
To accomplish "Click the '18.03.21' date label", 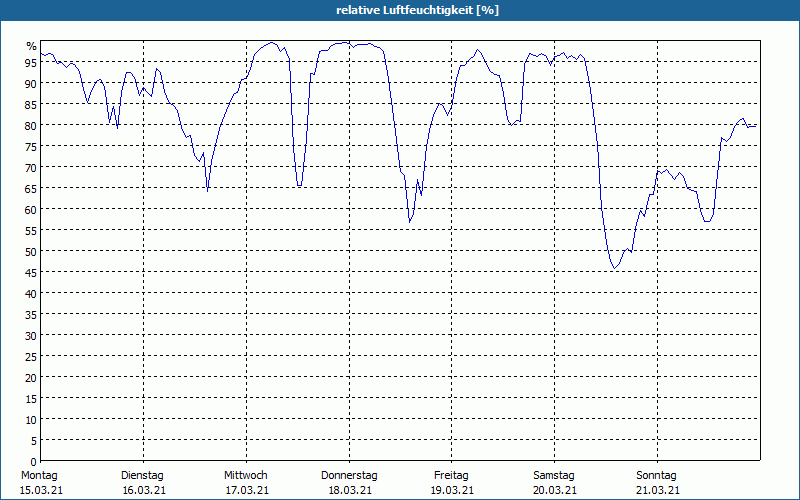I will click(x=351, y=490).
